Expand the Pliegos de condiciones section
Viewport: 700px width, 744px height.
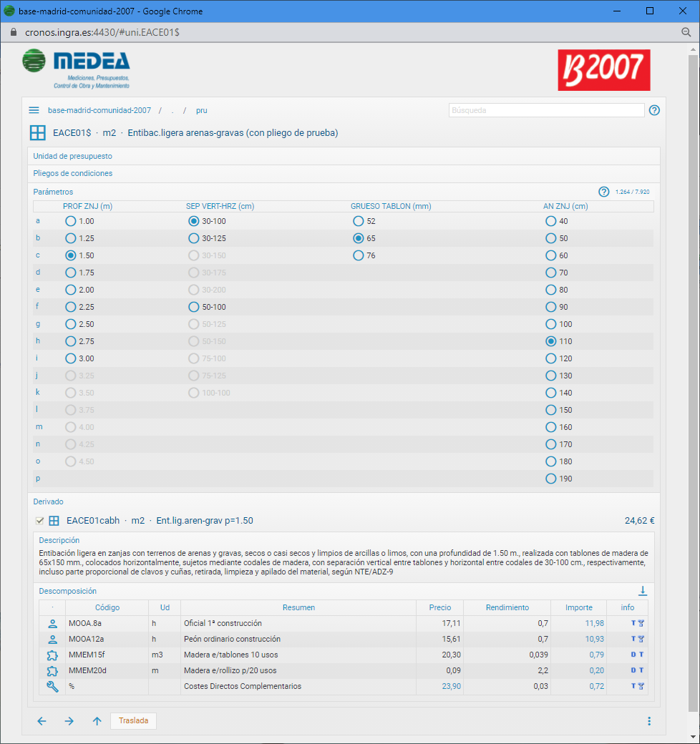pyautogui.click(x=72, y=173)
